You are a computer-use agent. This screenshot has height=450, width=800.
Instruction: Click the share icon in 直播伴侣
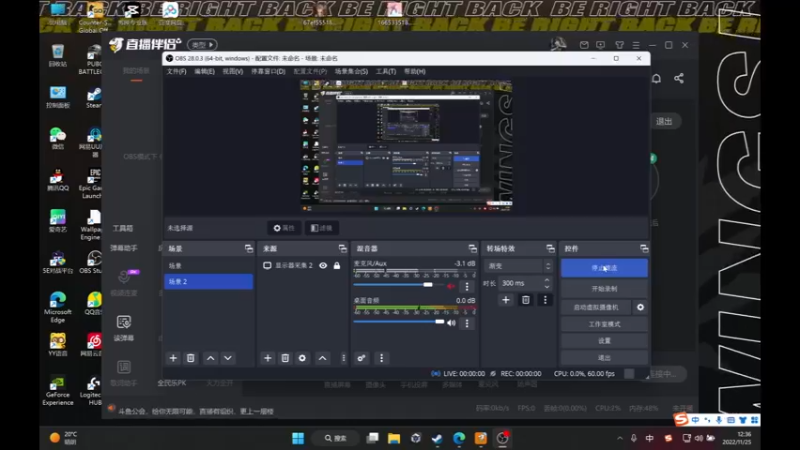point(679,78)
